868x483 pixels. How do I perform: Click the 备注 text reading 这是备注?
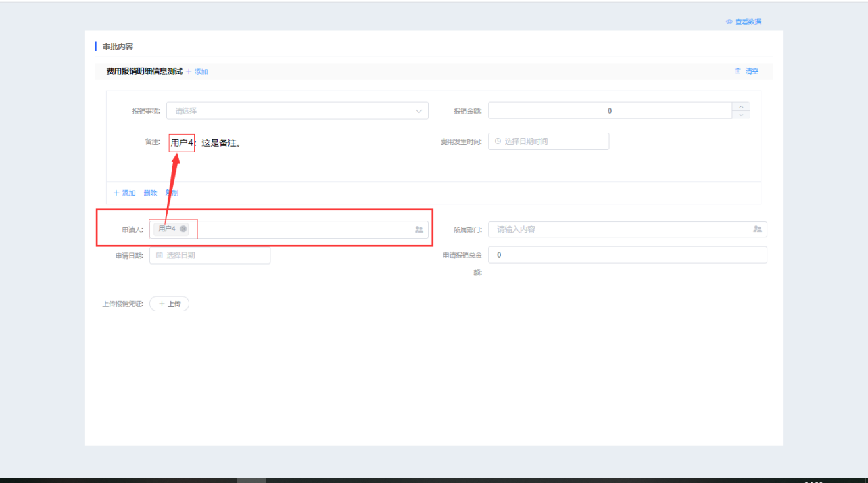point(221,143)
